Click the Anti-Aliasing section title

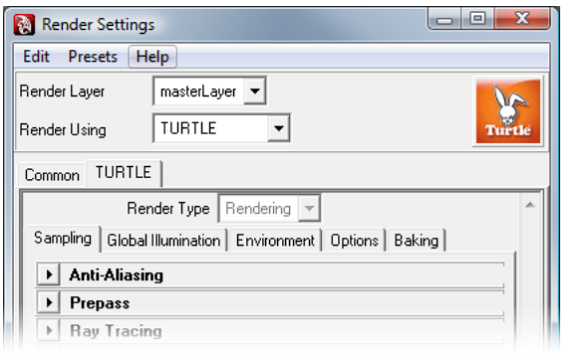click(x=117, y=275)
